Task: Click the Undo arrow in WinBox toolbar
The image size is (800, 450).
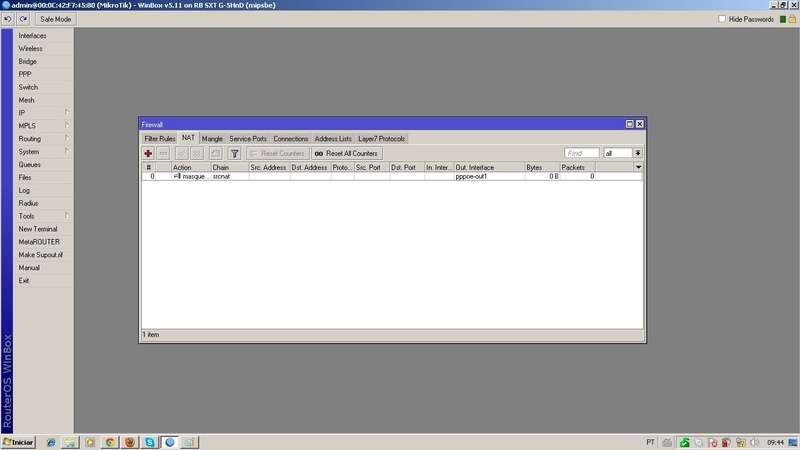Action: 8,19
